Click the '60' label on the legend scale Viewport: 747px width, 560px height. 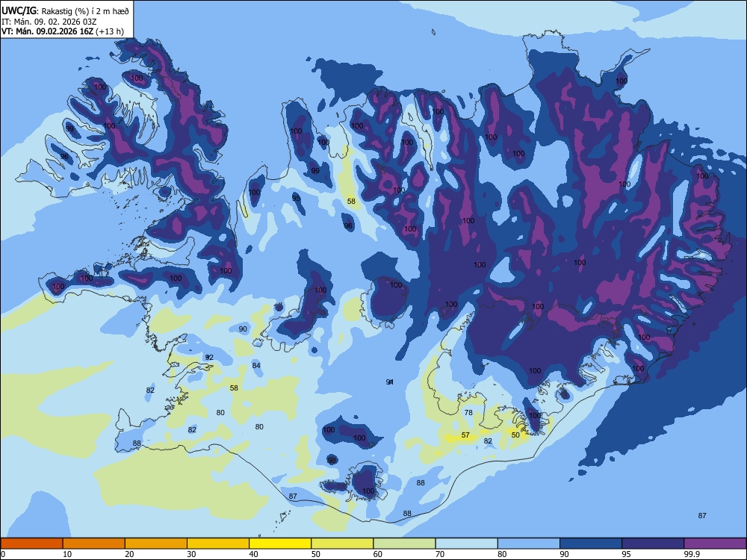378,554
